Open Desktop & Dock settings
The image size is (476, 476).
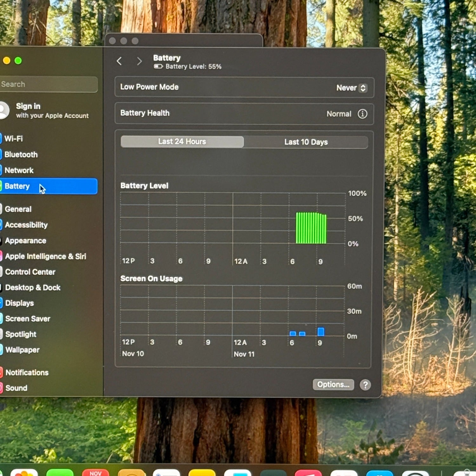33,288
